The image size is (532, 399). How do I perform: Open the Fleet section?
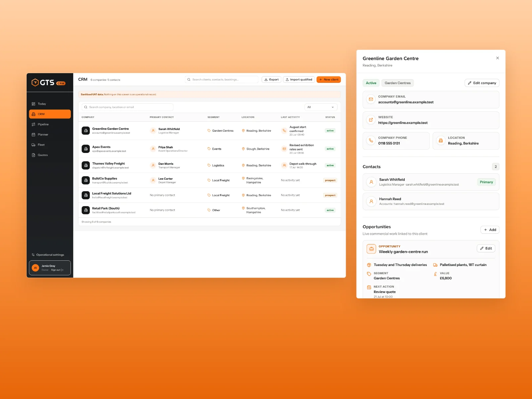pos(50,145)
